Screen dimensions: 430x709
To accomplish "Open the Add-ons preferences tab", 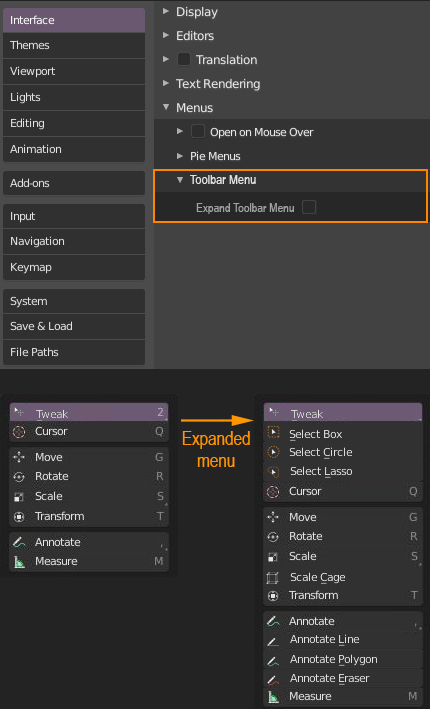I will (x=74, y=183).
